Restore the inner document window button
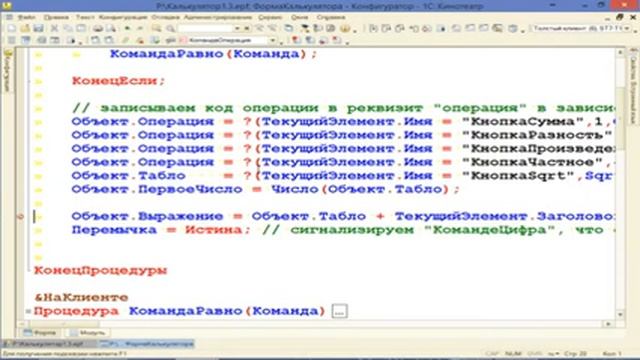Screen dimensions: 640x360 620,17
